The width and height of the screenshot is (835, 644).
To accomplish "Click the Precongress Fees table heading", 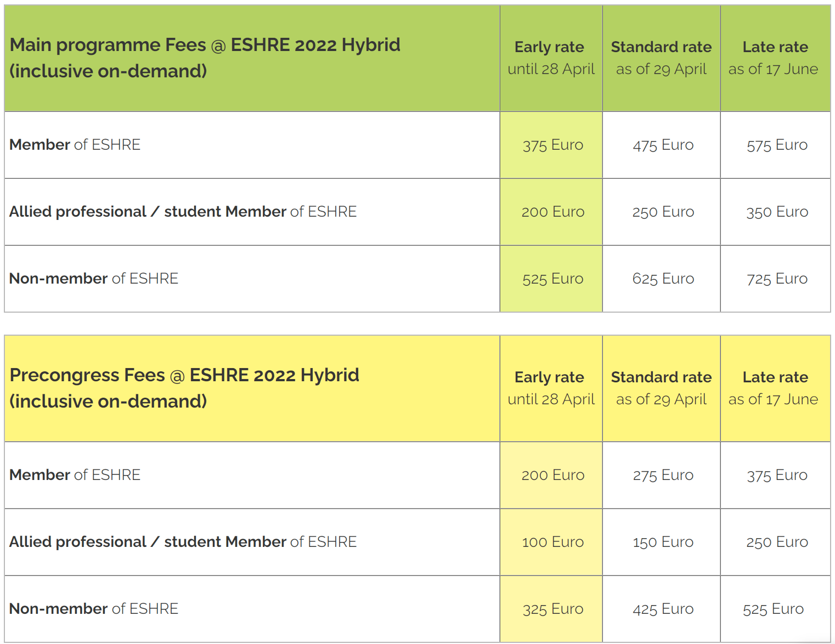I will (x=184, y=388).
